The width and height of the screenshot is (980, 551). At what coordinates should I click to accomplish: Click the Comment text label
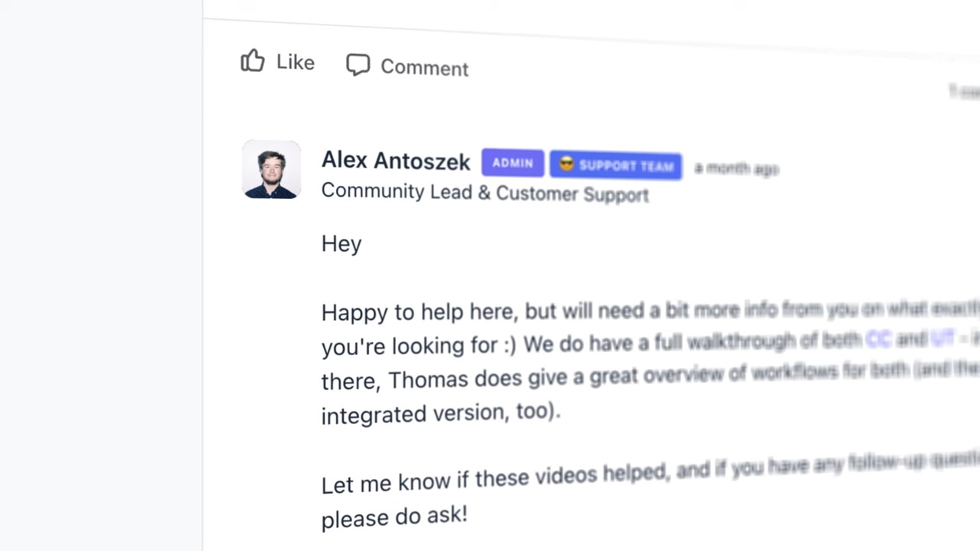[x=424, y=67]
